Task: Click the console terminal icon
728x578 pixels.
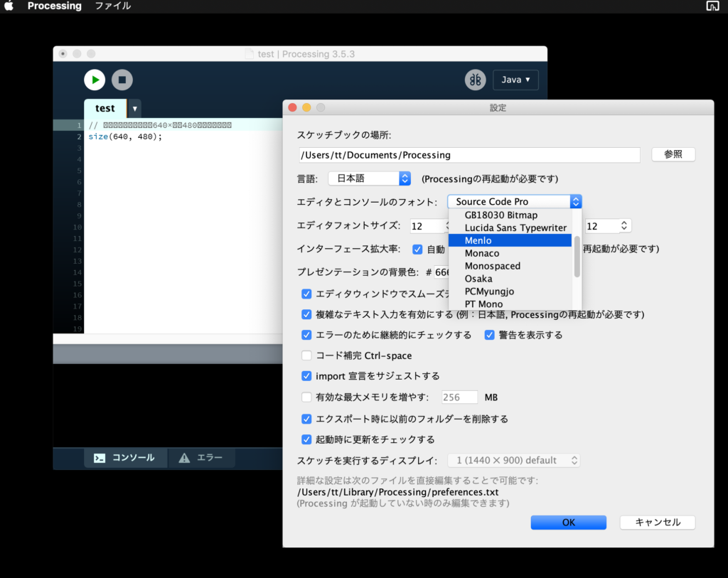Action: [100, 459]
